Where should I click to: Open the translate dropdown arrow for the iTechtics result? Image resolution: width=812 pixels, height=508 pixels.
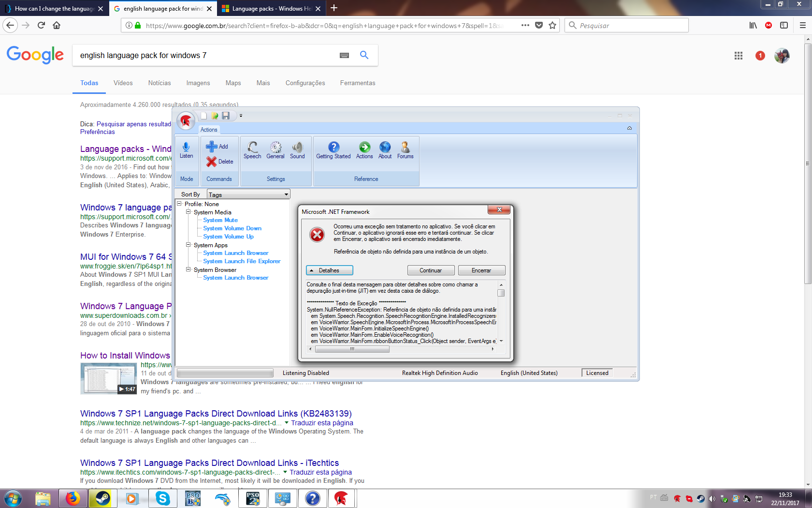coord(285,472)
